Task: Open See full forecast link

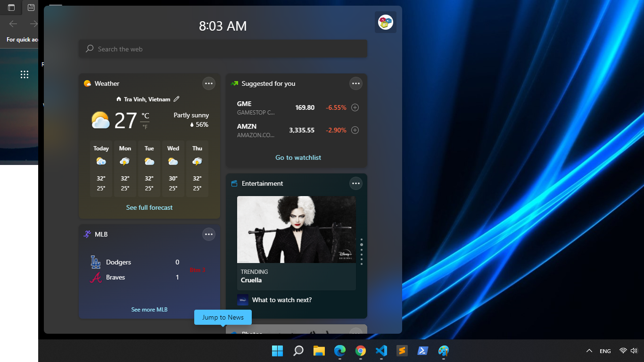Action: pyautogui.click(x=149, y=207)
